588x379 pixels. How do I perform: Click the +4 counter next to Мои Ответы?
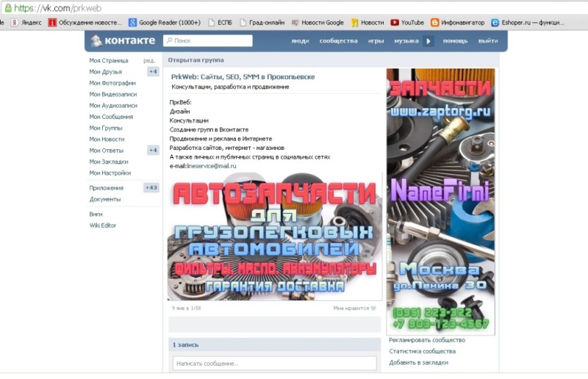(153, 151)
